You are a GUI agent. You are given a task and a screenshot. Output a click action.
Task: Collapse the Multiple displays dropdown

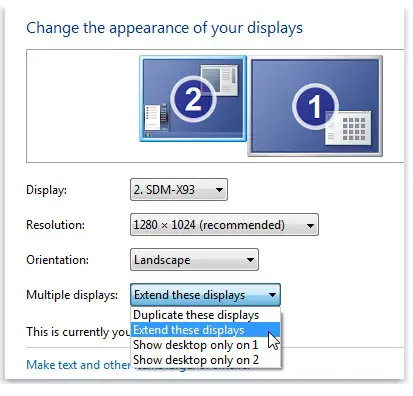tap(205, 295)
